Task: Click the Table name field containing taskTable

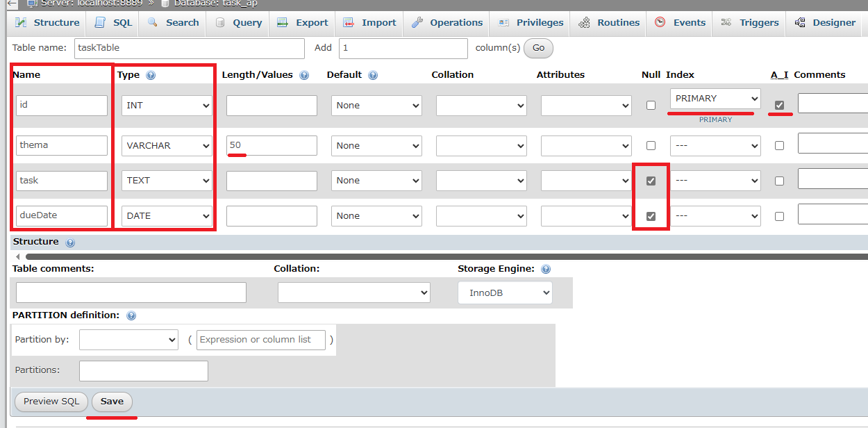Action: pos(188,49)
